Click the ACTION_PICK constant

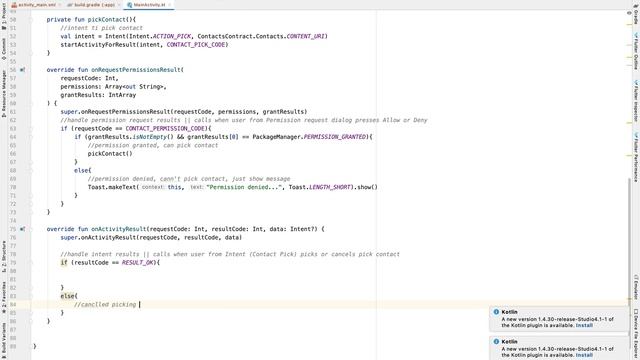(x=171, y=36)
